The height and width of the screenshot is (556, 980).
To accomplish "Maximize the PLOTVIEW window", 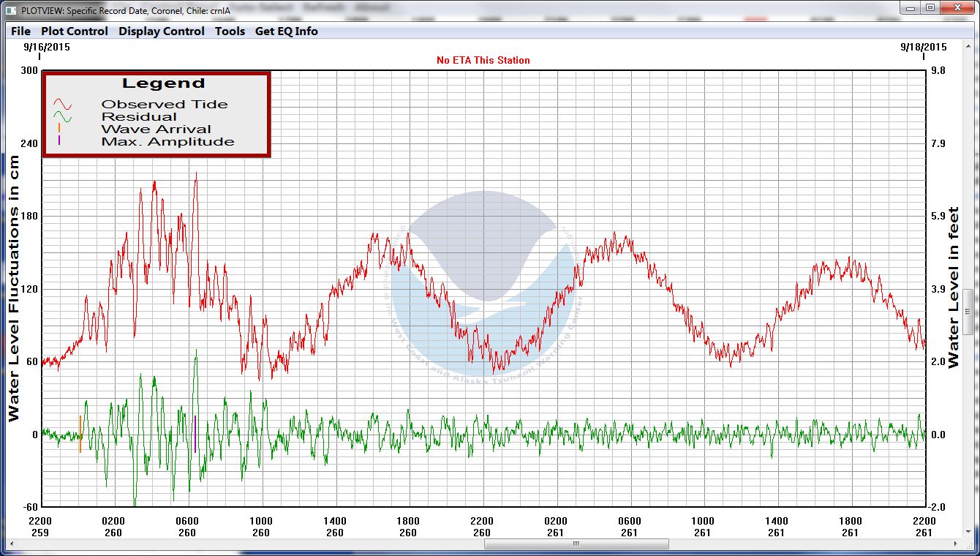I will click(x=930, y=8).
